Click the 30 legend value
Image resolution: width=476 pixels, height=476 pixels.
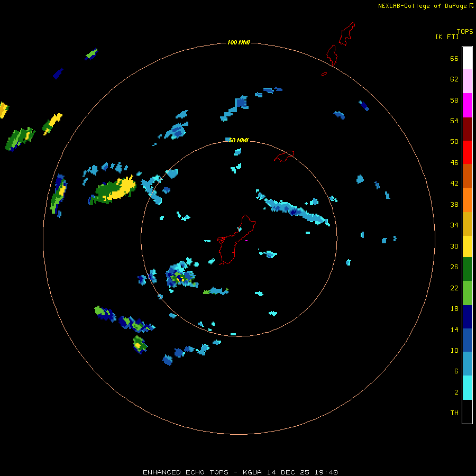454,246
